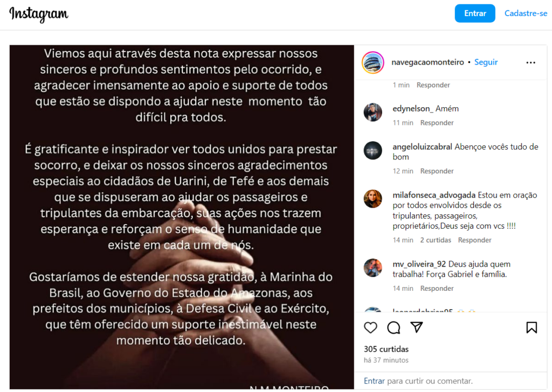Click Entrar link to comment

[x=374, y=381]
